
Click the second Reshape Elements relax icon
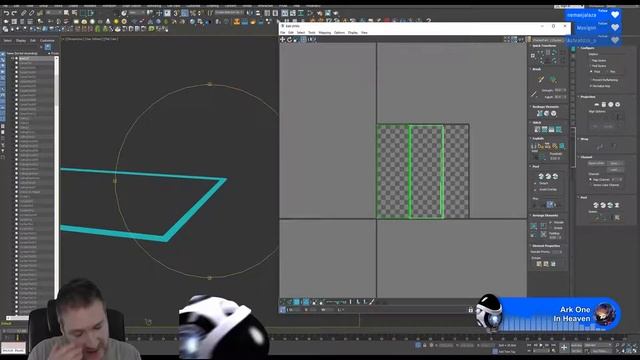(547, 113)
